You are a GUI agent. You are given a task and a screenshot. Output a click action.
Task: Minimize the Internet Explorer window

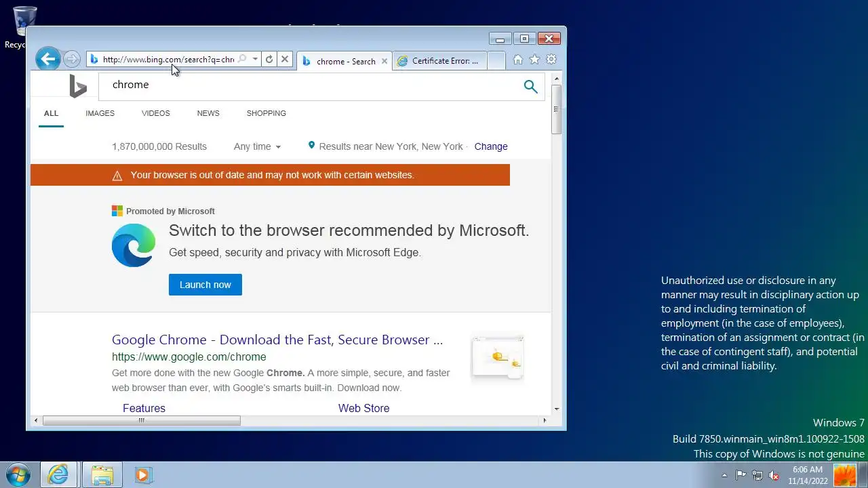click(x=500, y=39)
